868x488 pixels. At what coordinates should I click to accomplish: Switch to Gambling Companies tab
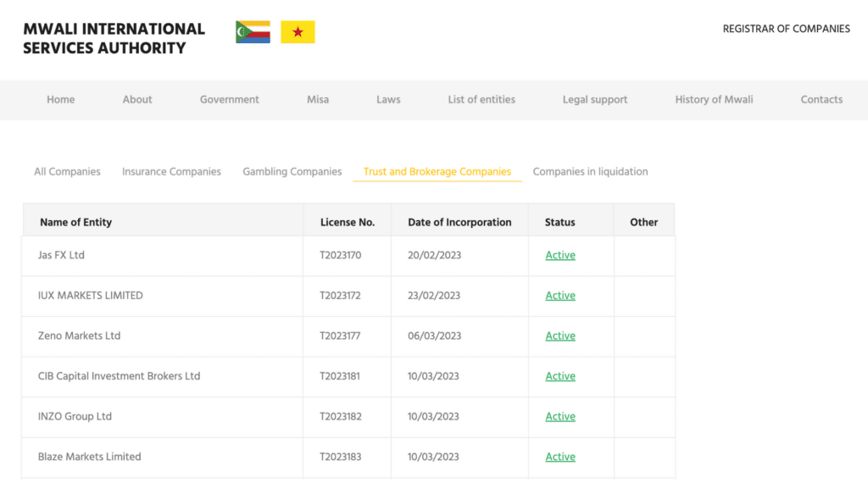(292, 171)
